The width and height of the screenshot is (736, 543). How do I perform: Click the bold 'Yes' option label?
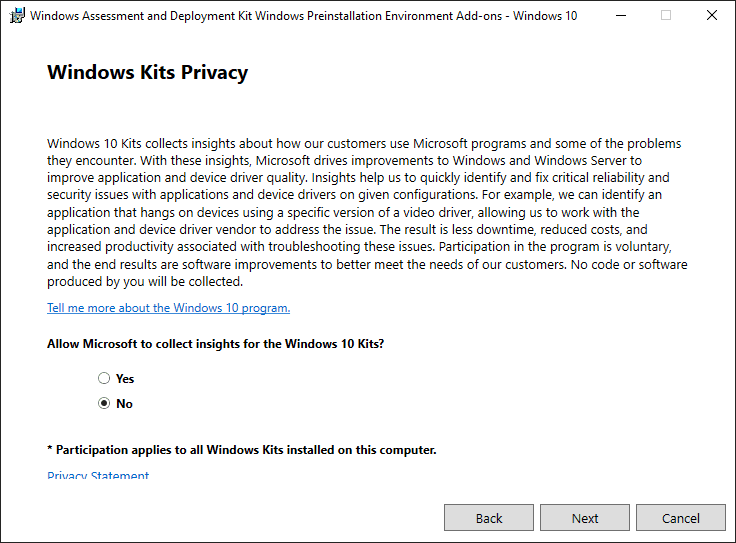[x=125, y=379]
